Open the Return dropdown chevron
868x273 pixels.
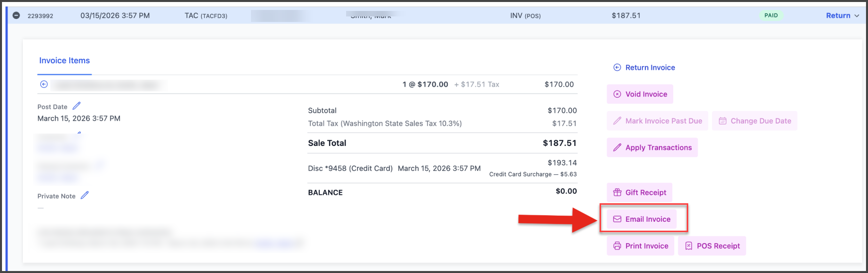[857, 16]
